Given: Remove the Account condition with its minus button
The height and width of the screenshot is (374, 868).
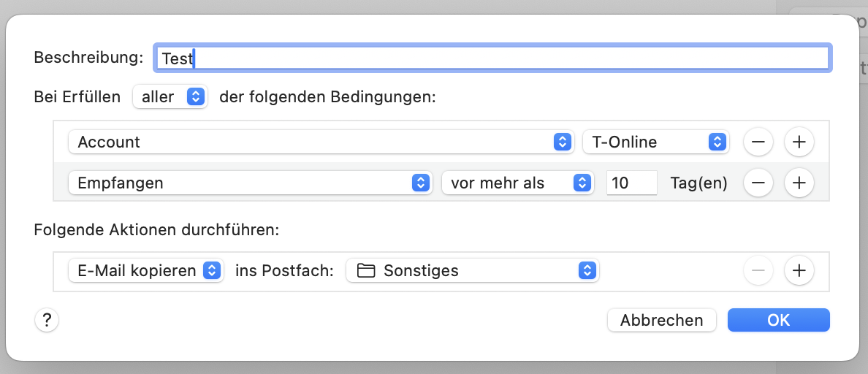Looking at the screenshot, I should [x=758, y=142].
